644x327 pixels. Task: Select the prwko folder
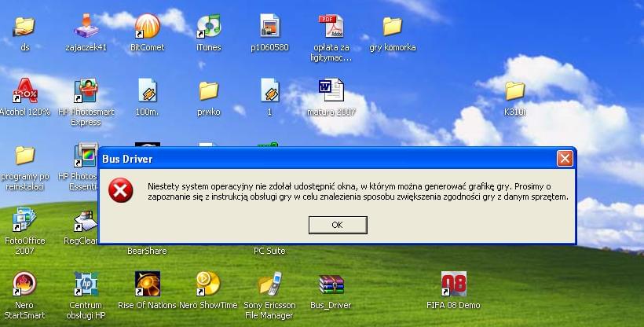[x=209, y=91]
